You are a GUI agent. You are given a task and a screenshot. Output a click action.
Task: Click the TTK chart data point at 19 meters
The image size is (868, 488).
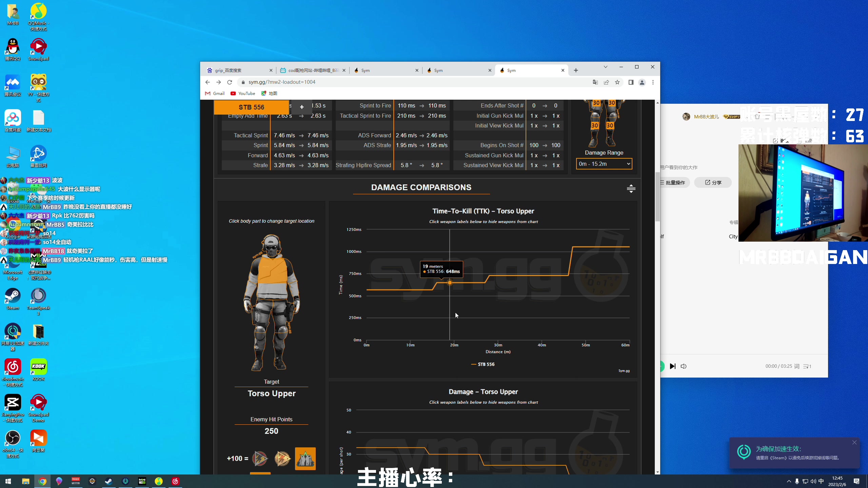click(x=450, y=283)
